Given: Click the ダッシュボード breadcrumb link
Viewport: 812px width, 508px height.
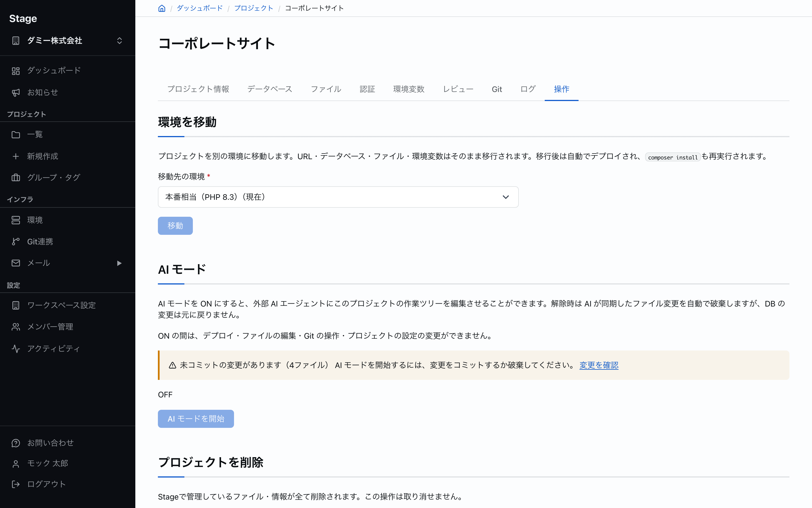Looking at the screenshot, I should click(200, 8).
